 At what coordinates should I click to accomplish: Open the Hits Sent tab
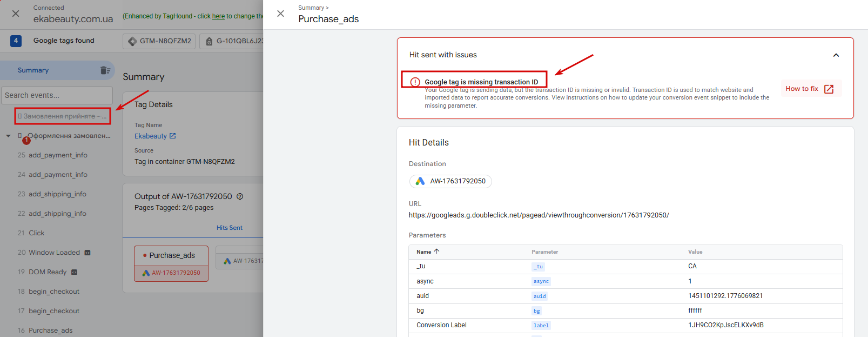230,228
